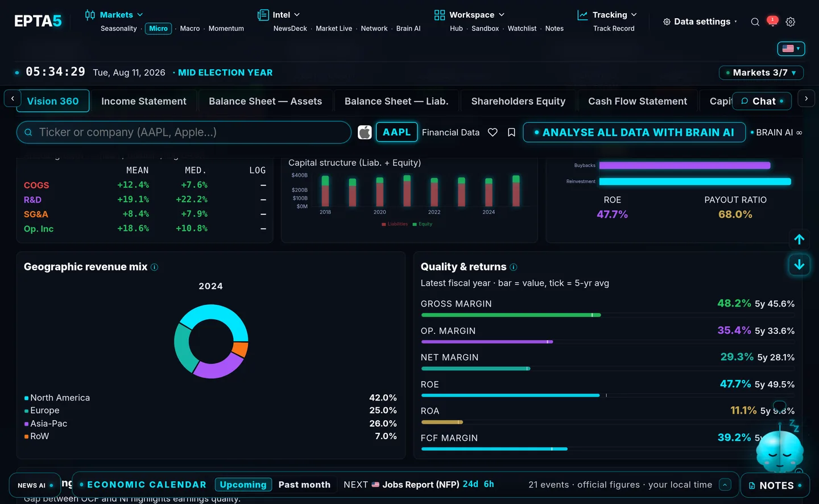
Task: Click the search magnifier icon in header
Action: pos(755,22)
